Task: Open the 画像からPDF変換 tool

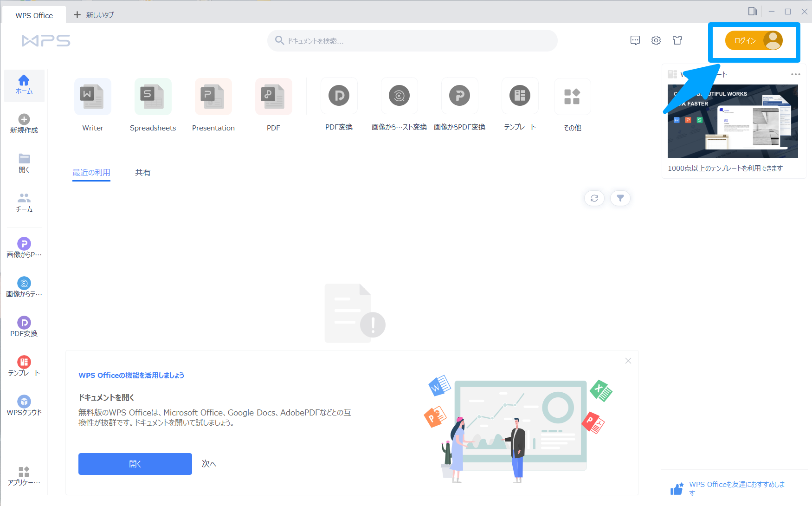Action: click(x=459, y=102)
